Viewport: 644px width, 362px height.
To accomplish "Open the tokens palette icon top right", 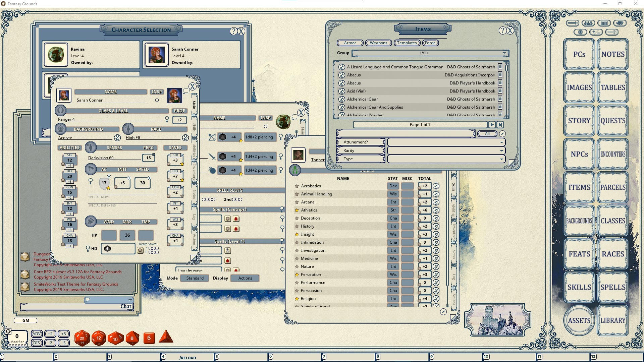I will pos(620,23).
